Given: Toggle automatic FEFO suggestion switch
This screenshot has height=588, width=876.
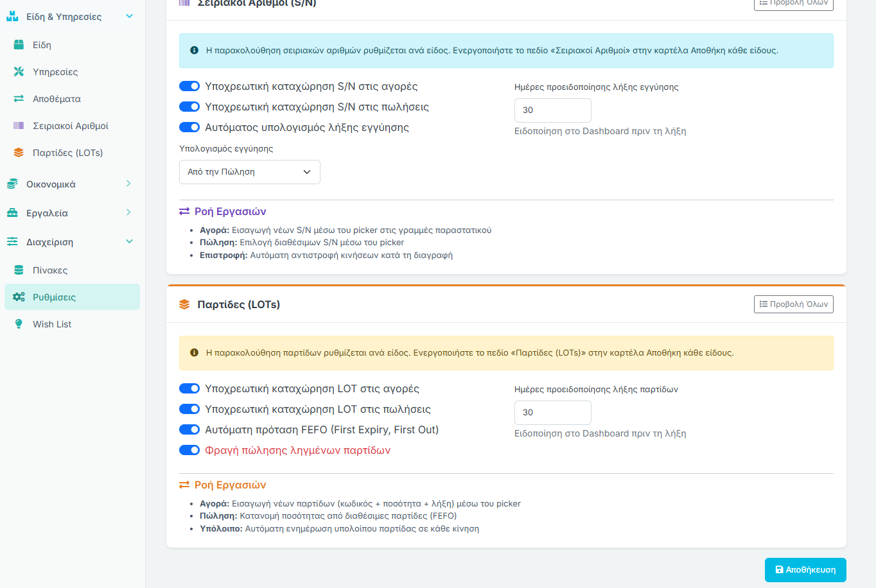Looking at the screenshot, I should pyautogui.click(x=189, y=429).
